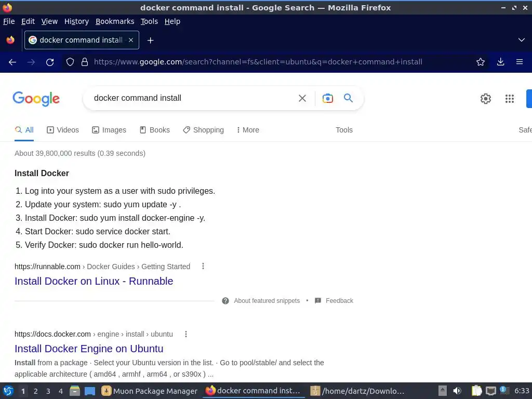The width and height of the screenshot is (532, 399).
Task: Bookmark this page with star icon
Action: (x=481, y=62)
